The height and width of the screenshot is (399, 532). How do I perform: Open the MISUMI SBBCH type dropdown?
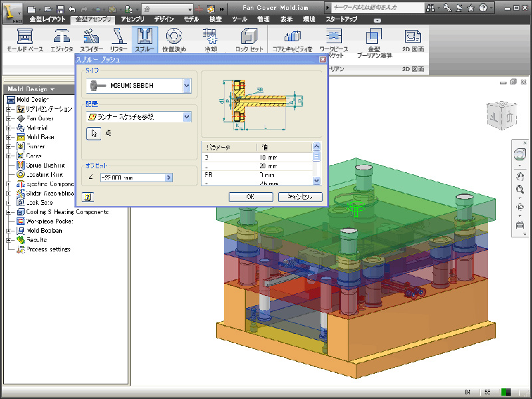pos(187,86)
